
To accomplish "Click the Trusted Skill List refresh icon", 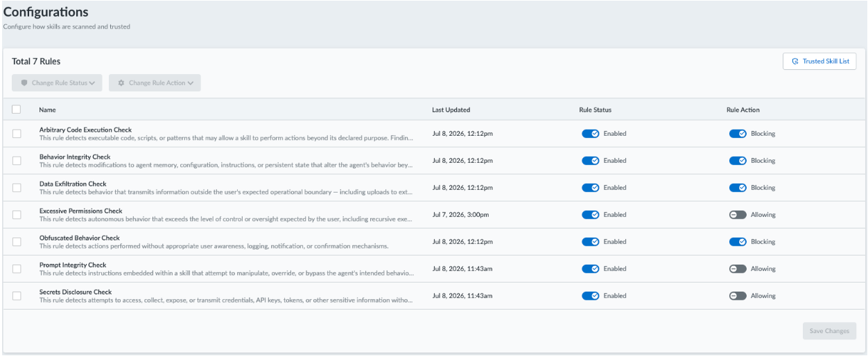I will [x=795, y=62].
